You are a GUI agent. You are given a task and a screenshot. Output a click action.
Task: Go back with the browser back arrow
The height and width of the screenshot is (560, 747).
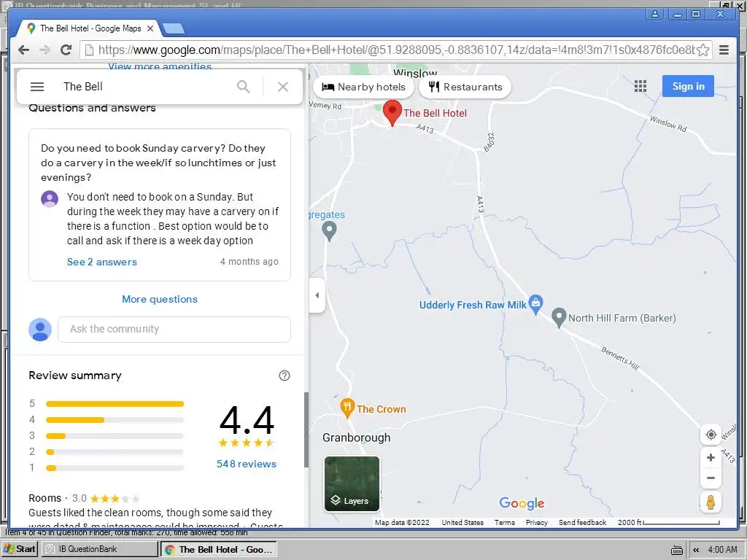pos(23,50)
